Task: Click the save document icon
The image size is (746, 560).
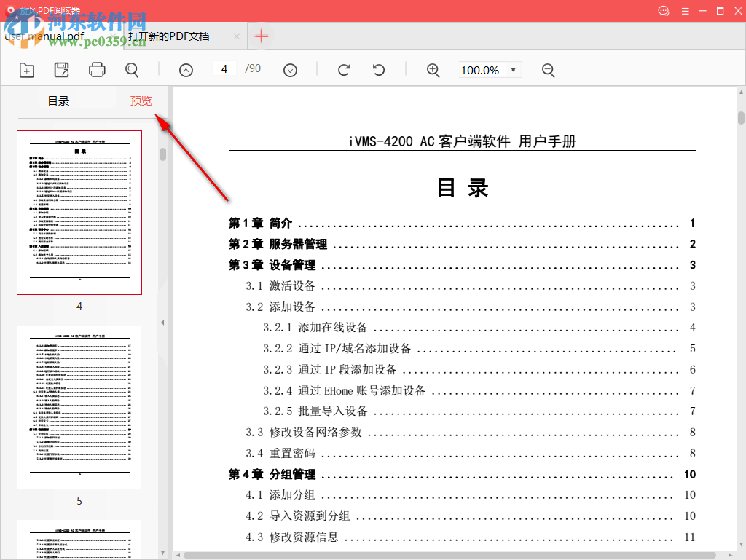Action: click(62, 70)
